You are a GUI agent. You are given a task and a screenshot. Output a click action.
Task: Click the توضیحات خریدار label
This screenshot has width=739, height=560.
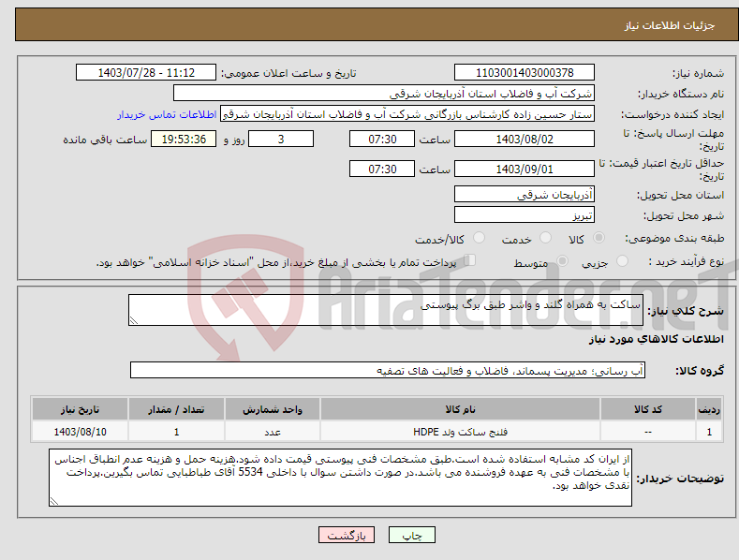pyautogui.click(x=680, y=479)
